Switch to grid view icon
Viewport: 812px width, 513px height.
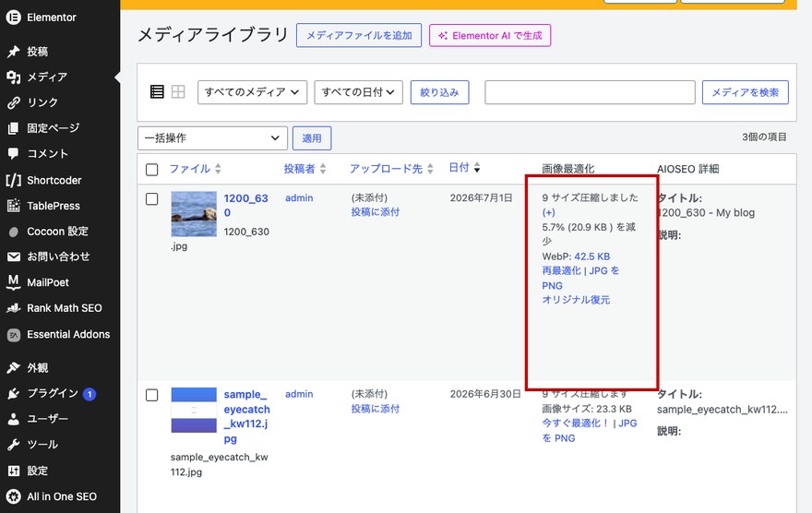(178, 91)
